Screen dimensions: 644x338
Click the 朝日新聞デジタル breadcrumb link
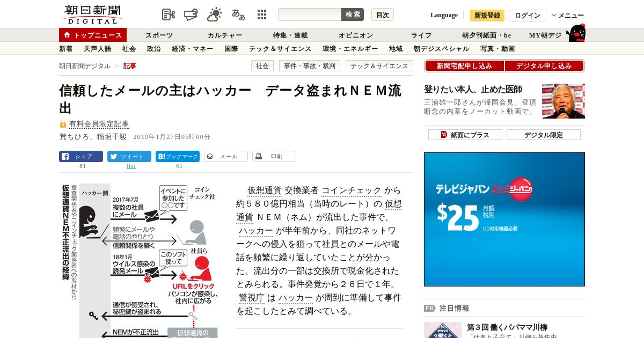[x=85, y=66]
